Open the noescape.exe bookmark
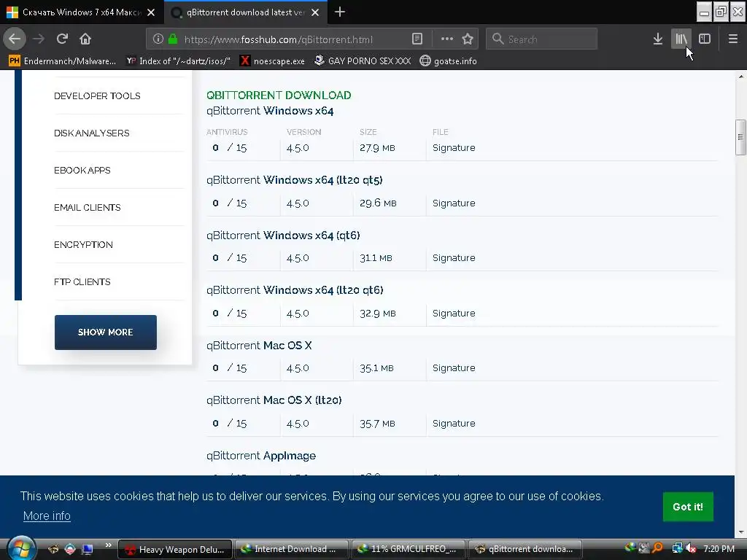Screen dimensions: 747x560 click(272, 61)
